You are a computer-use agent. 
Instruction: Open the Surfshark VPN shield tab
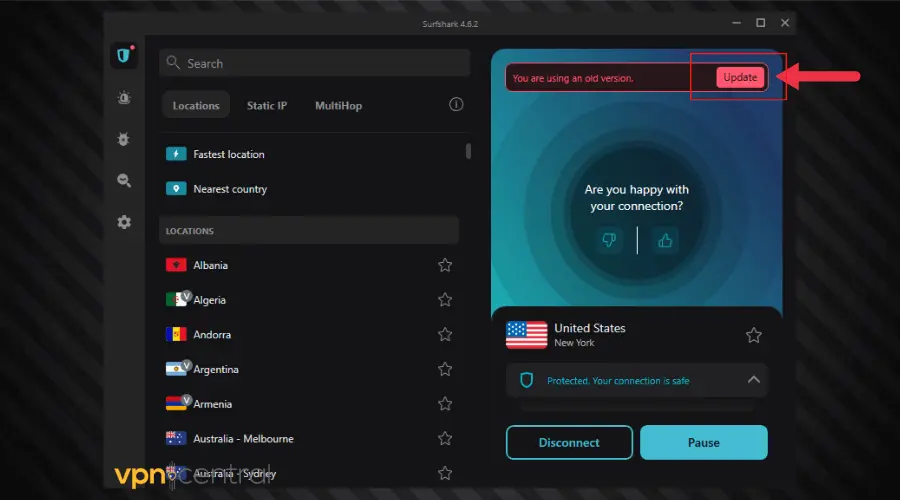(x=123, y=55)
